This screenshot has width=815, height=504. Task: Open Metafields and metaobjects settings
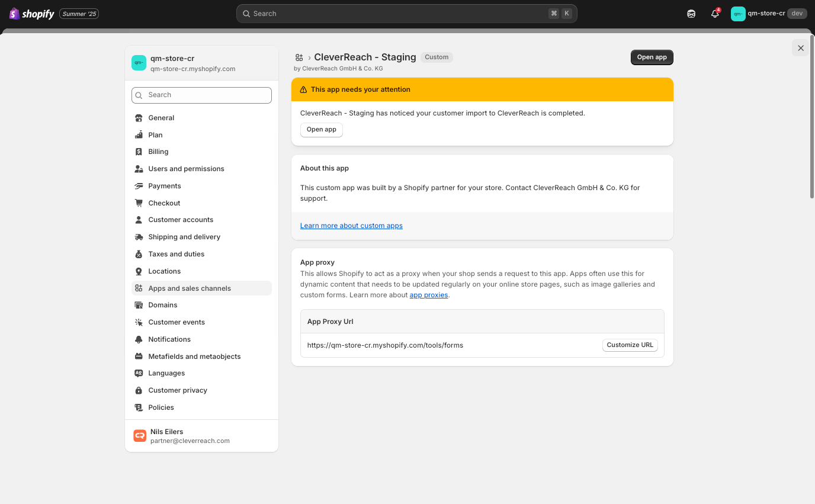coord(201,357)
